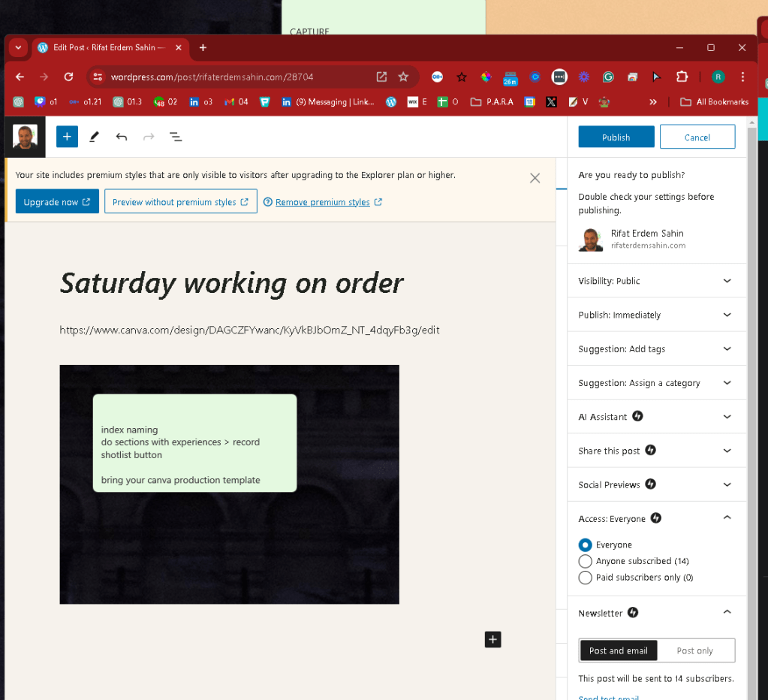768x700 pixels.
Task: Select the pencil Tools icon
Action: pyautogui.click(x=94, y=137)
